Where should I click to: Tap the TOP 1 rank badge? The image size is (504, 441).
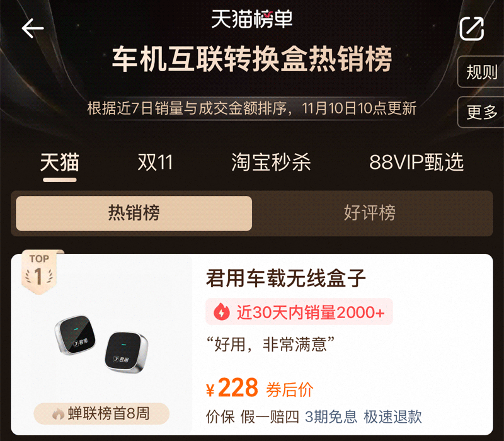tap(39, 272)
